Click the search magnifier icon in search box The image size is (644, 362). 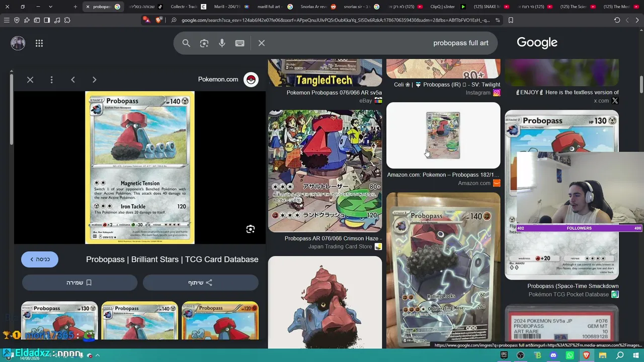pyautogui.click(x=186, y=43)
